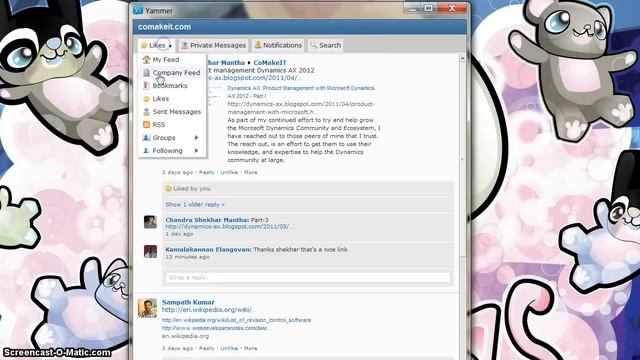Expand the Following submenu arrow
The width and height of the screenshot is (640, 360).
pyautogui.click(x=196, y=151)
